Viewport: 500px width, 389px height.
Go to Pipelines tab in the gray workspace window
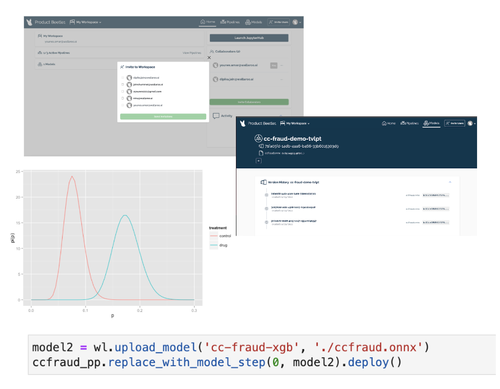(x=230, y=22)
